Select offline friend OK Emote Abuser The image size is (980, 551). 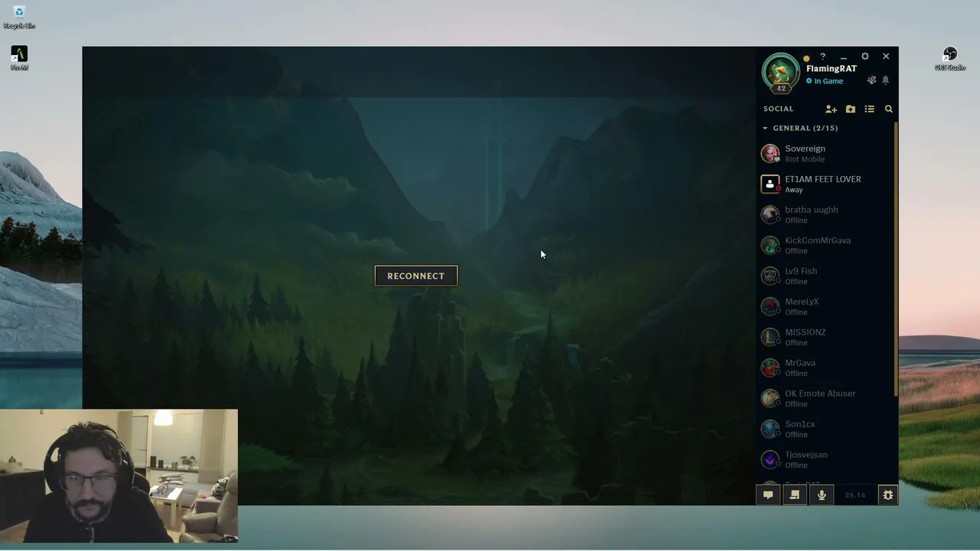(x=825, y=398)
